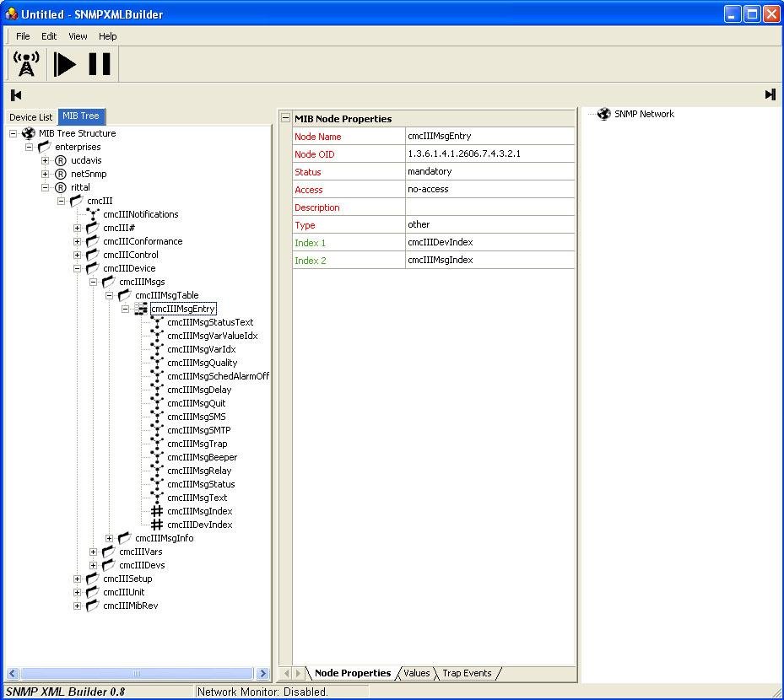
Task: Click the collapse-right panel arrow icon
Action: click(770, 95)
